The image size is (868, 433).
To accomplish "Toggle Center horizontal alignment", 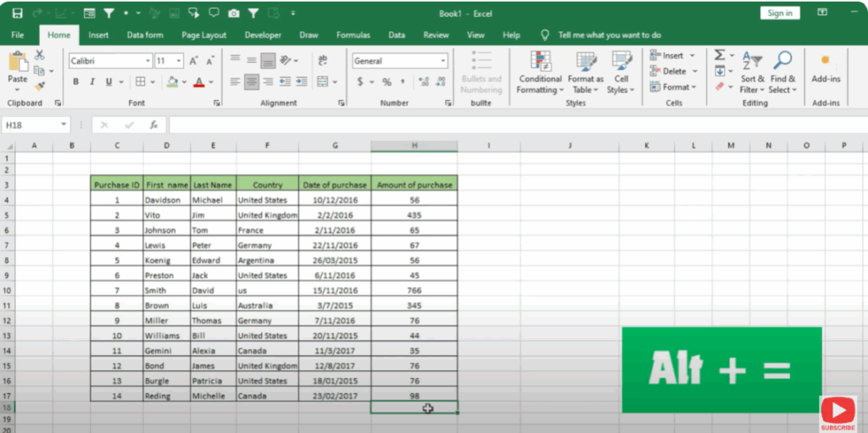I will pyautogui.click(x=251, y=82).
